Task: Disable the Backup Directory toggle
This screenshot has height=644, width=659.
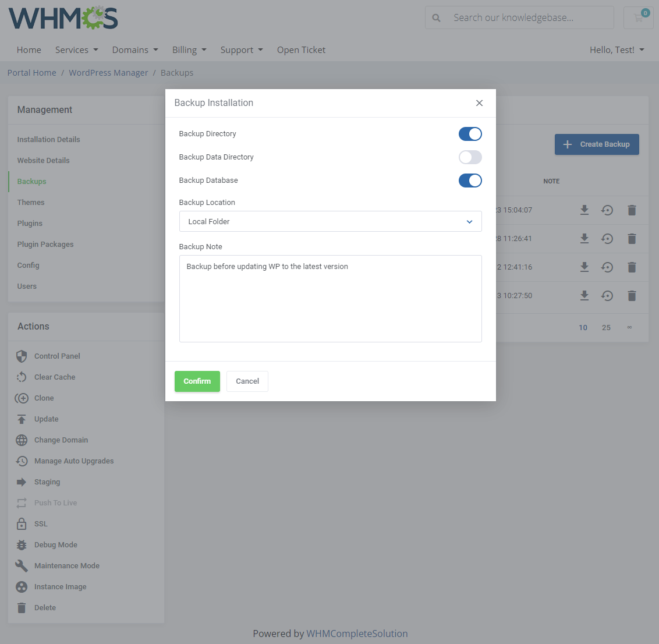Action: [470, 134]
